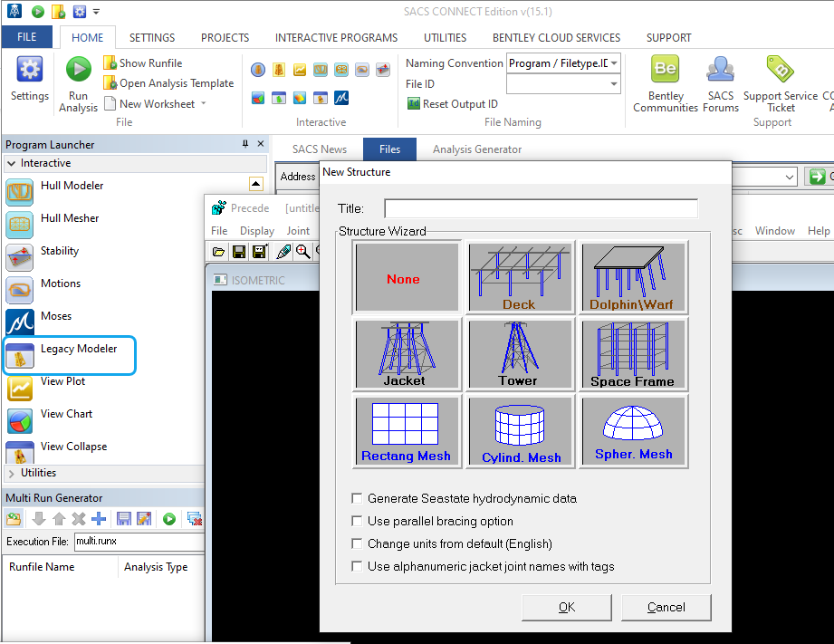Enable Generate Seastate hydrodynamic data checkbox
The height and width of the screenshot is (644, 834).
pos(357,498)
